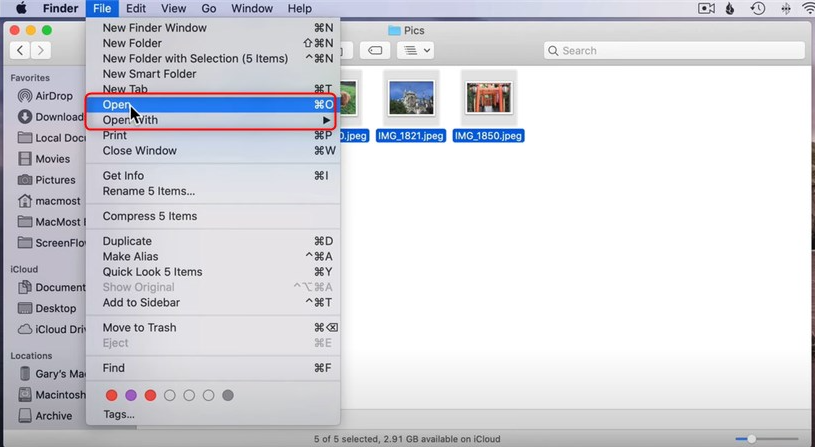Go back with the back arrow button
815x447 pixels.
[x=20, y=50]
